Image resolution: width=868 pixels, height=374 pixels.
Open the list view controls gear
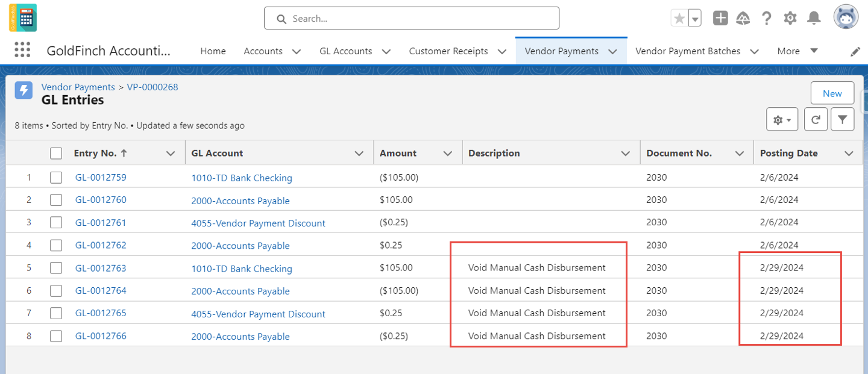tap(782, 120)
